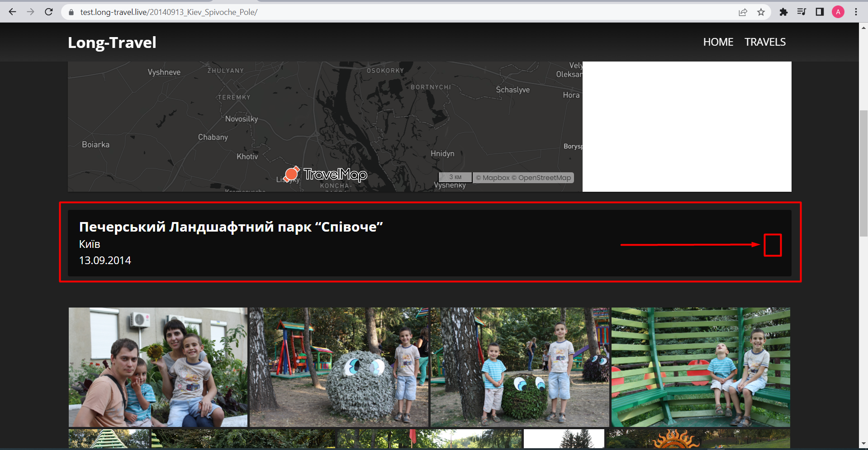This screenshot has height=450, width=868.
Task: Select HOME in the navigation menu
Action: pyautogui.click(x=718, y=42)
